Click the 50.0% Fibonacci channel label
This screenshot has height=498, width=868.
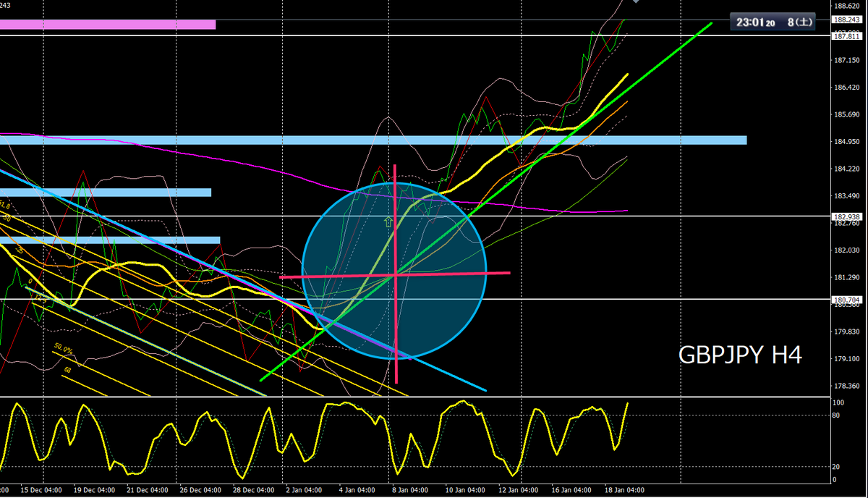pos(63,349)
